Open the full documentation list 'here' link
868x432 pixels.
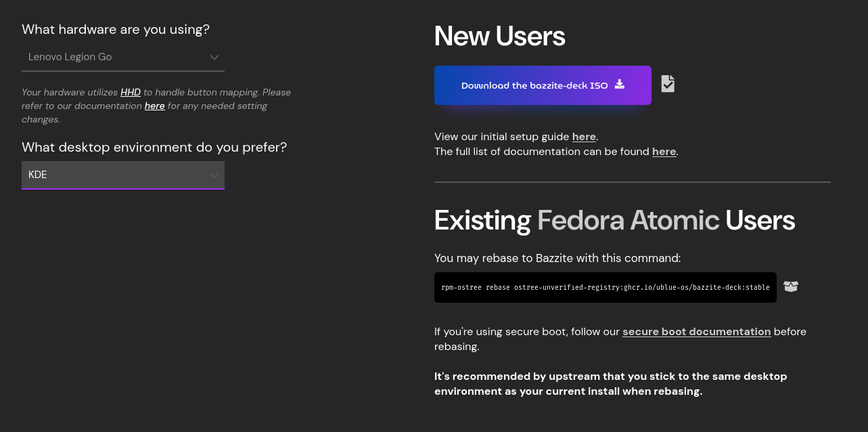click(664, 152)
